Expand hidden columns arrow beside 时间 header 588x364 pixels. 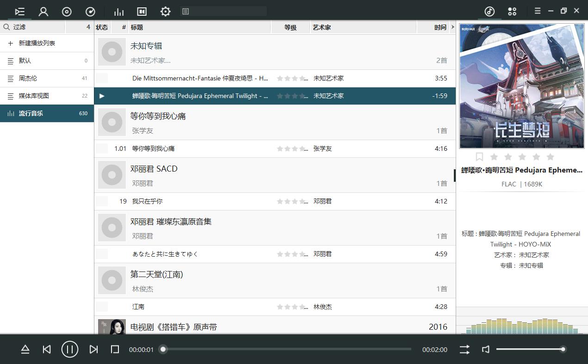tap(452, 27)
